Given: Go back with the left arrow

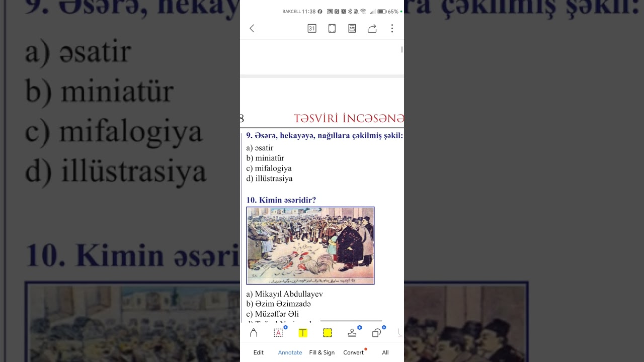Looking at the screenshot, I should (x=252, y=29).
